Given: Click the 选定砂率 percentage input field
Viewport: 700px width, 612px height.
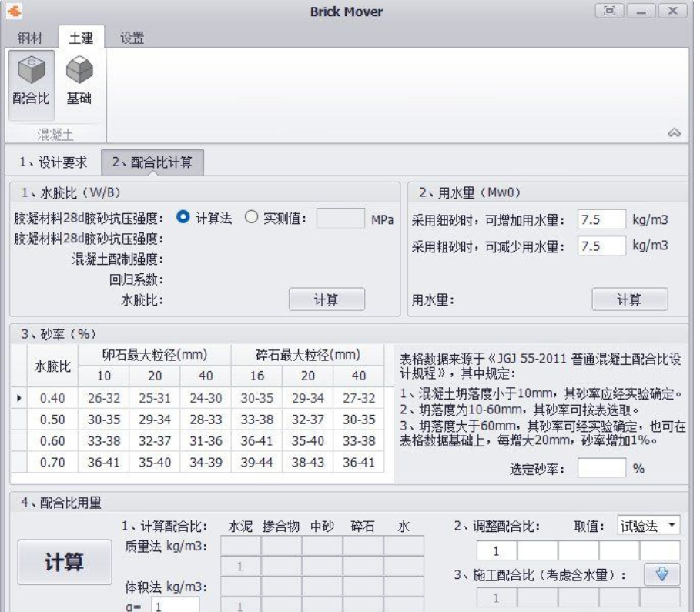Looking at the screenshot, I should point(601,468).
